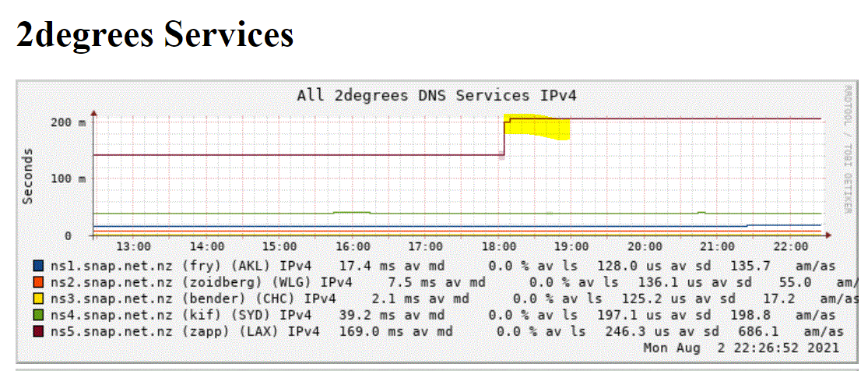Select the 2degrees Services page heading

click(x=154, y=35)
